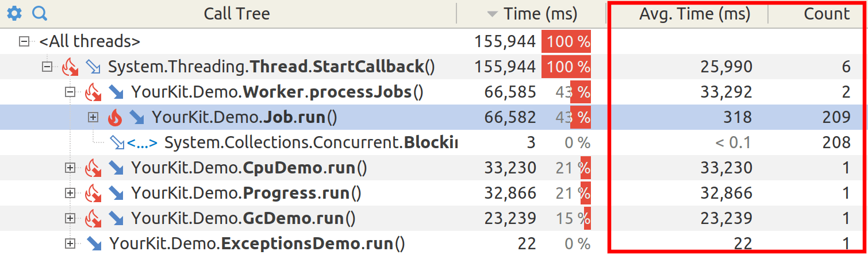
Task: Click the 43 % time bar for Worker.processJobs()
Action: point(573,92)
